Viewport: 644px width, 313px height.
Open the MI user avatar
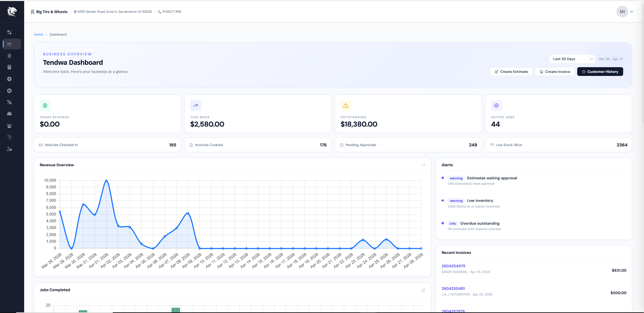pos(622,12)
